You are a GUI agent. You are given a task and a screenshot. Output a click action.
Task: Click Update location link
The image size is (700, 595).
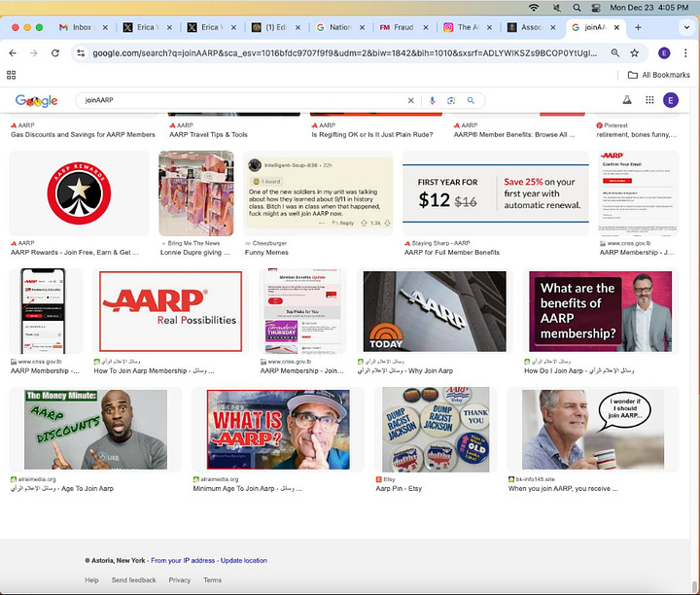(244, 560)
